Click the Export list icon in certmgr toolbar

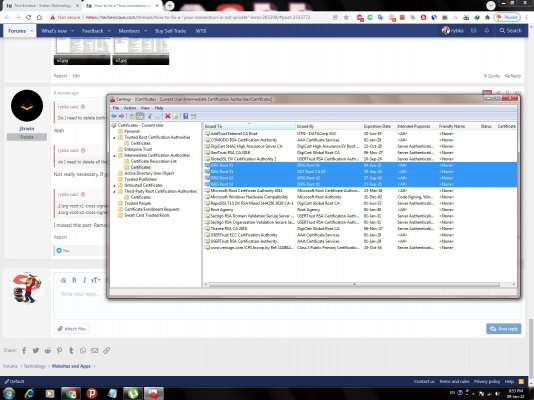pos(176,116)
